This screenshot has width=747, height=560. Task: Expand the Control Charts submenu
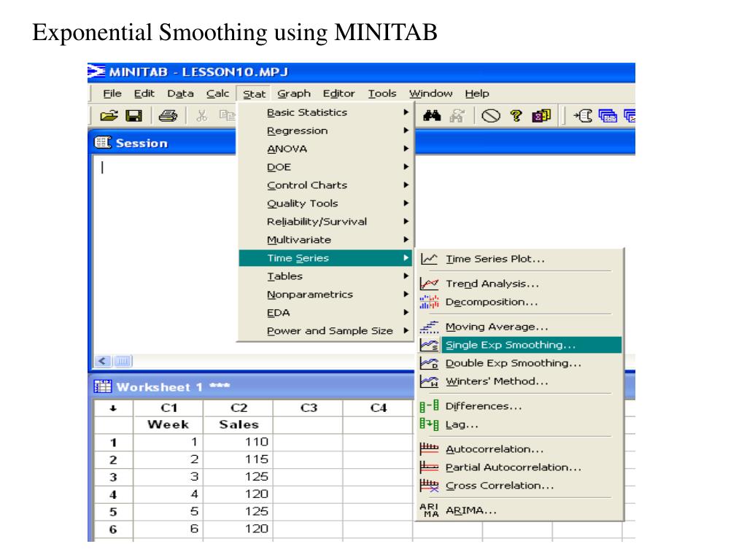point(306,185)
